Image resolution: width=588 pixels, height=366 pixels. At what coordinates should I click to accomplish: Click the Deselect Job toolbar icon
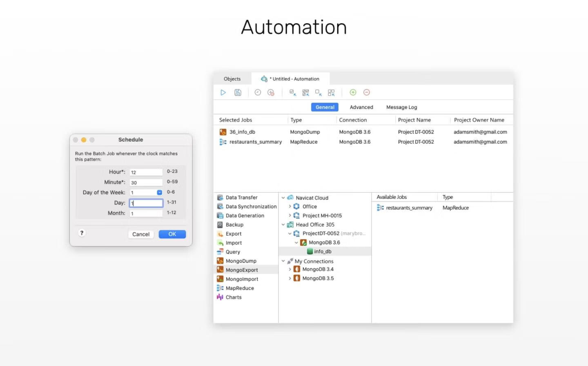(318, 92)
